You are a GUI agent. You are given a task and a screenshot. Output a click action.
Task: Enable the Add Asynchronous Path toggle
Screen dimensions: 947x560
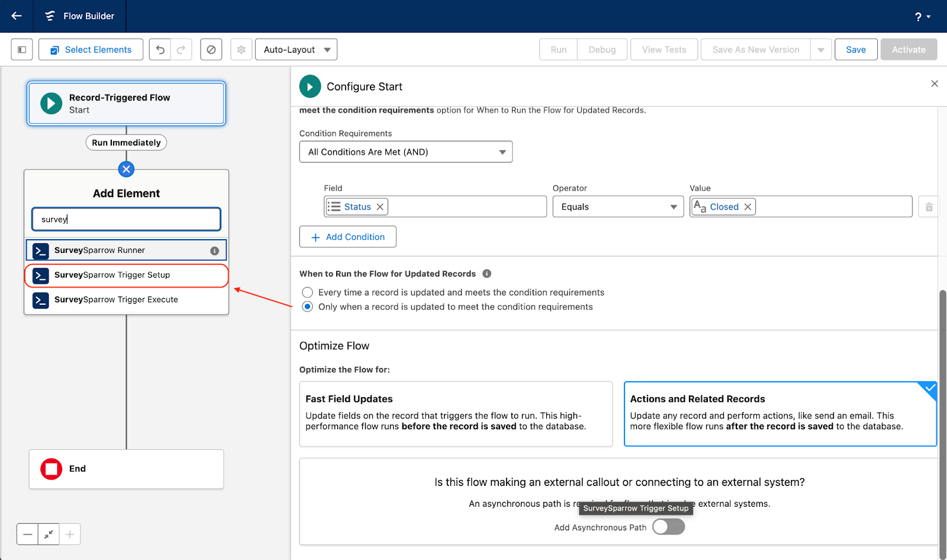[x=668, y=527]
